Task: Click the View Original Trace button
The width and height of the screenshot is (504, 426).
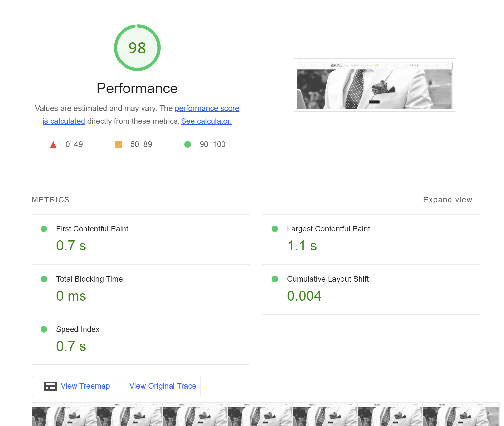Action: (x=163, y=386)
